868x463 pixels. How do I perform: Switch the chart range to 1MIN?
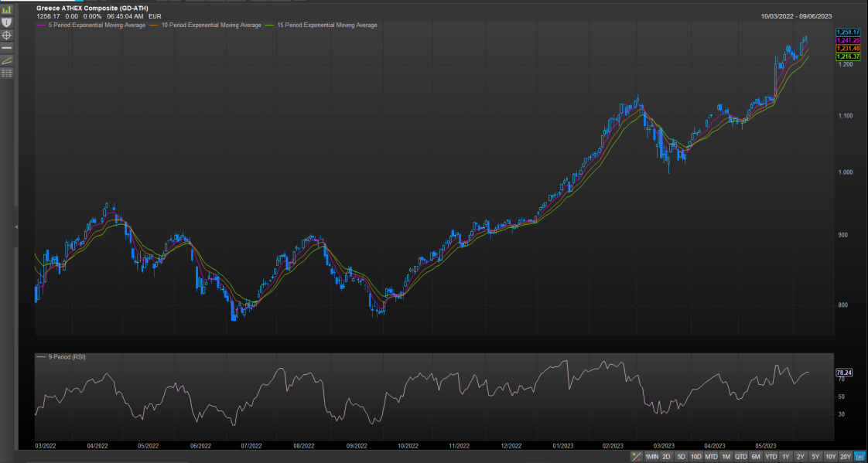coord(651,456)
